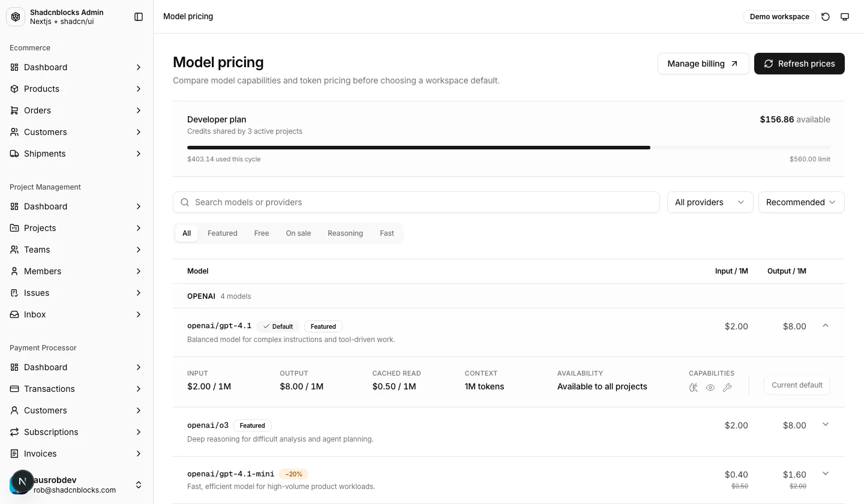This screenshot has height=504, width=864.
Task: Click the Inbox tray icon
Action: coord(14,314)
